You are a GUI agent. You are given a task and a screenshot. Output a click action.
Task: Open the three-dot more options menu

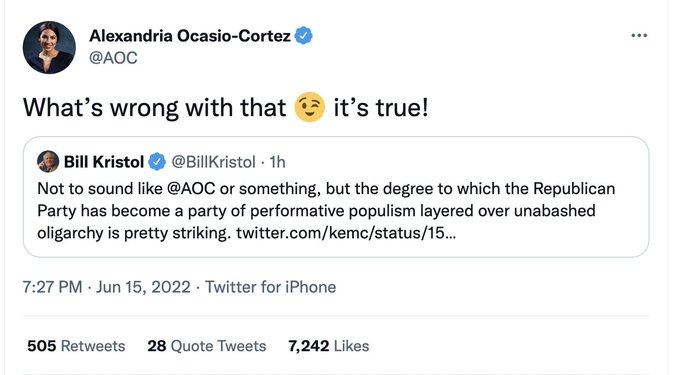(x=639, y=36)
